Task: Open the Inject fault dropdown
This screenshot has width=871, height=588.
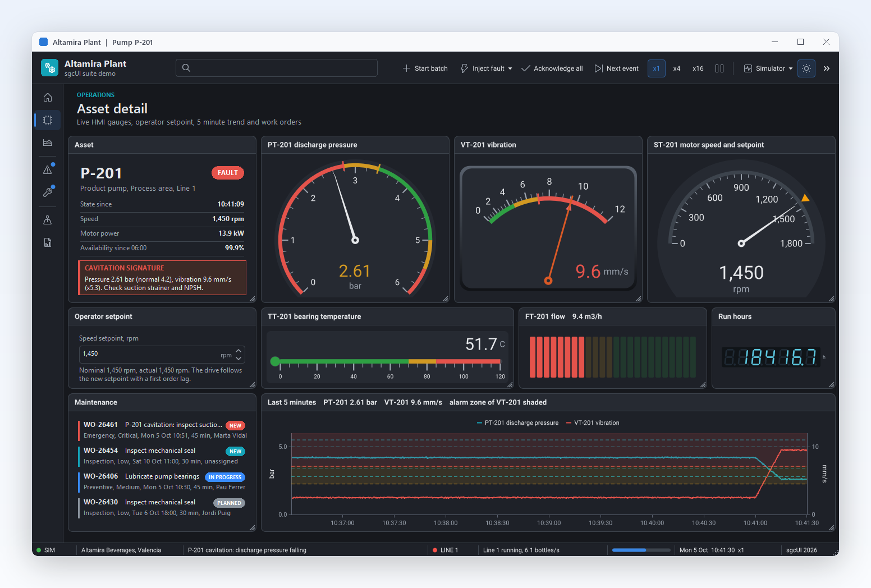Action: click(486, 68)
